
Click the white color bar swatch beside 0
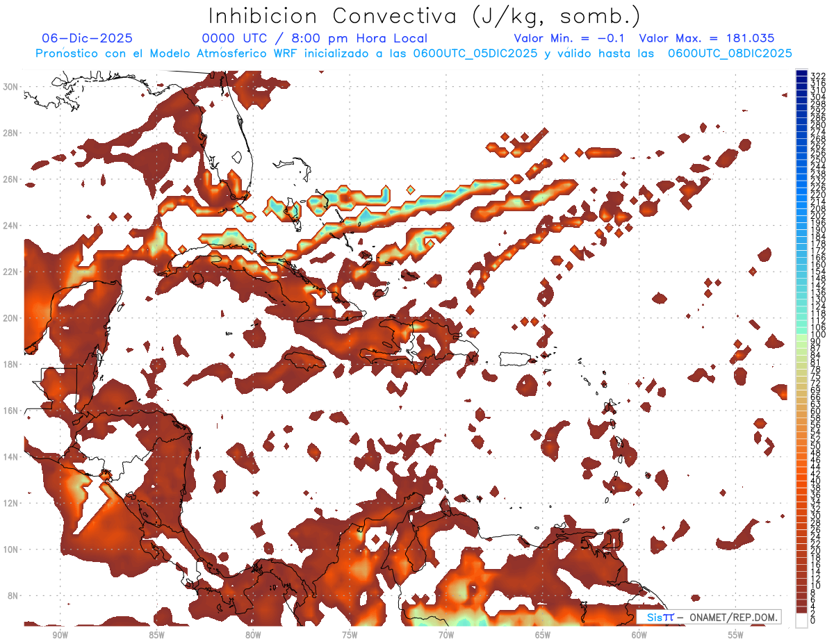pos(801,620)
